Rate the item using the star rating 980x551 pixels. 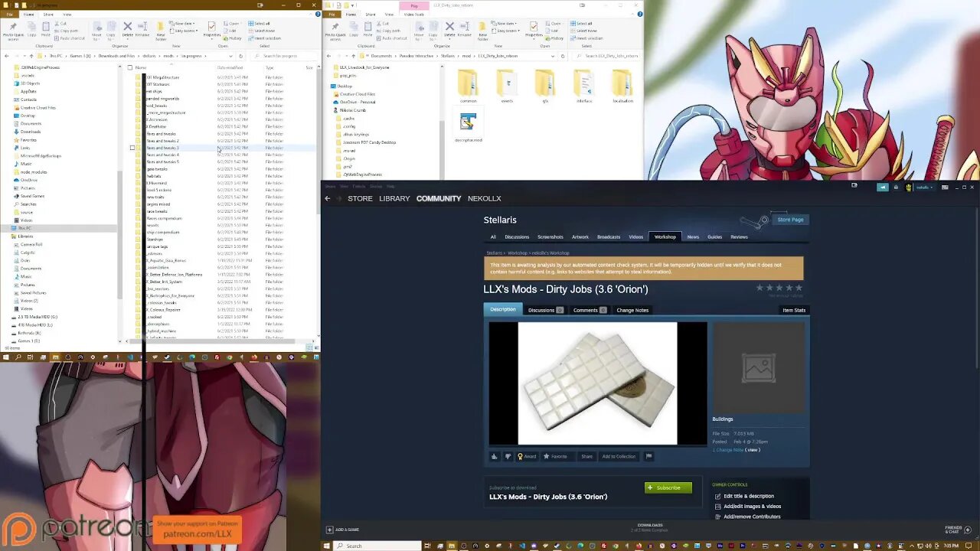779,288
